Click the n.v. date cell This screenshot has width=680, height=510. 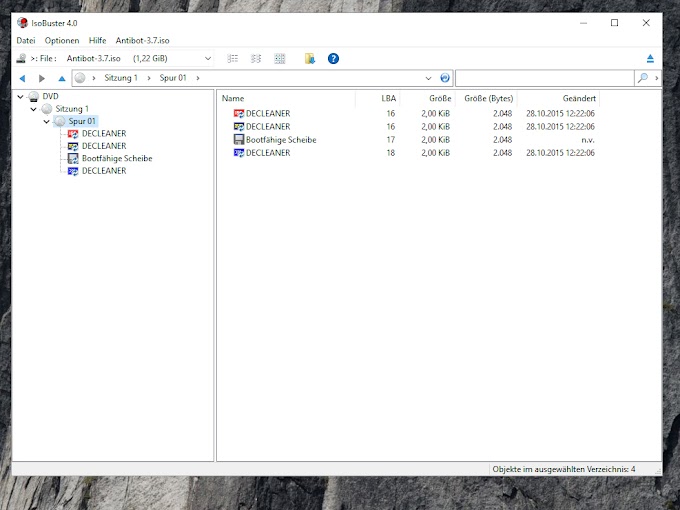tap(588, 140)
